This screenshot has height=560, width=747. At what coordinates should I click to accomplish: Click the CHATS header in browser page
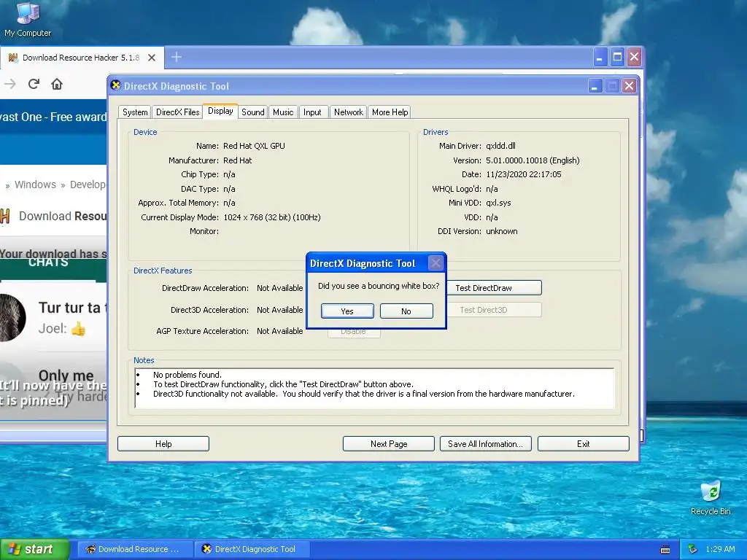(48, 262)
